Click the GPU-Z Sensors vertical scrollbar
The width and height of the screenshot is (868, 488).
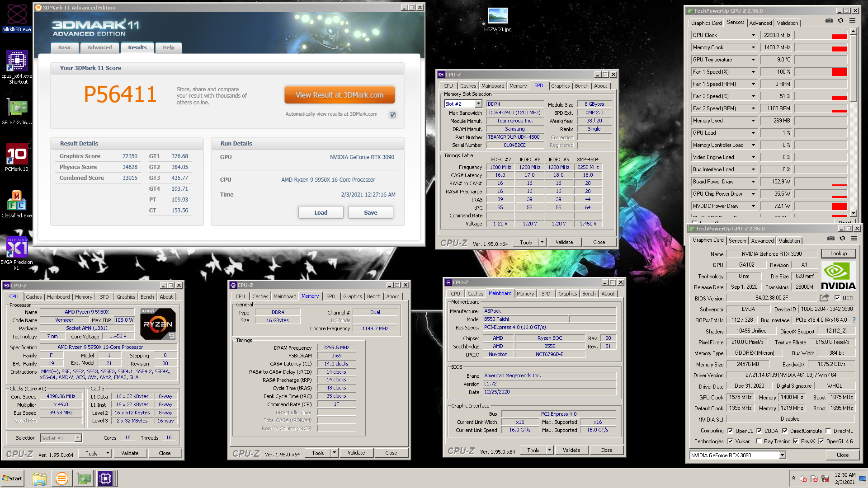[x=853, y=122]
